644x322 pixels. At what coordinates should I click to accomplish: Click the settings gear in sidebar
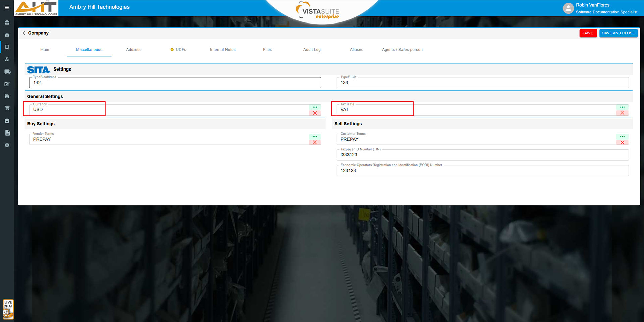click(x=7, y=145)
